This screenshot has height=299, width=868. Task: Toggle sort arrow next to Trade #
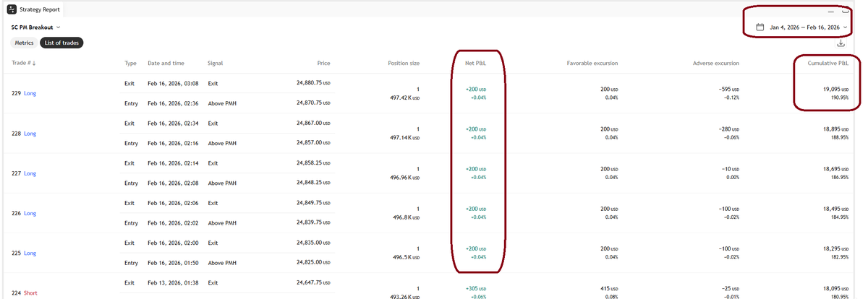pos(34,63)
